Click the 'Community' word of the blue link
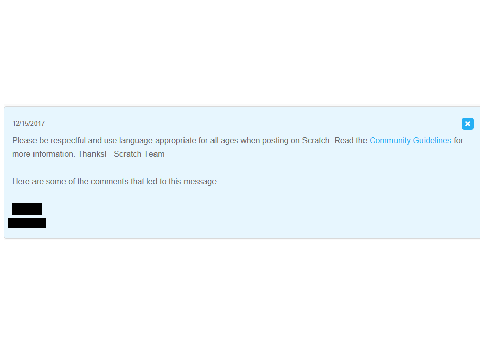Viewport: 480px width, 360px height. 390,140
